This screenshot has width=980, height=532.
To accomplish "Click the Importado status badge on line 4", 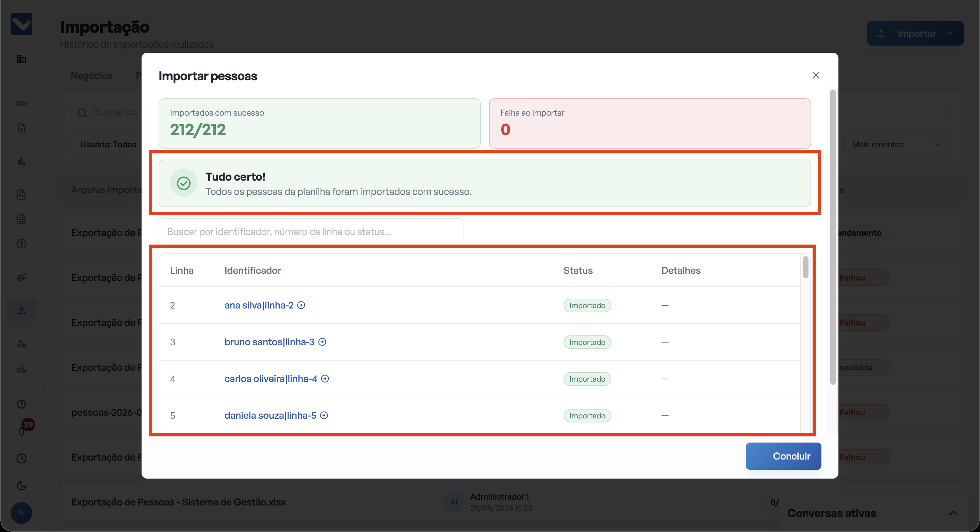I will click(587, 379).
